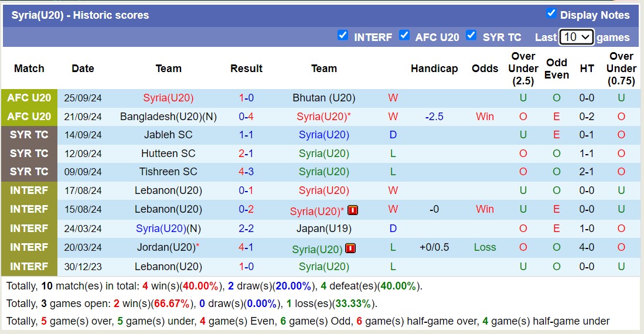Click the Tishreen SC team name
Screen dimensions: 644x334
click(x=168, y=172)
